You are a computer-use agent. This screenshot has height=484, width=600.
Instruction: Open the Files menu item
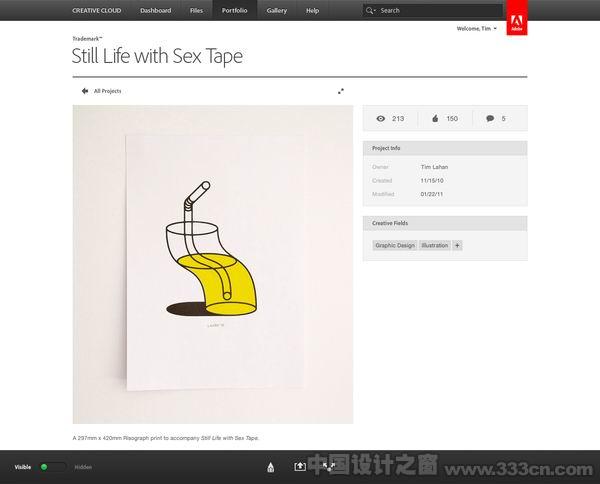pyautogui.click(x=196, y=11)
